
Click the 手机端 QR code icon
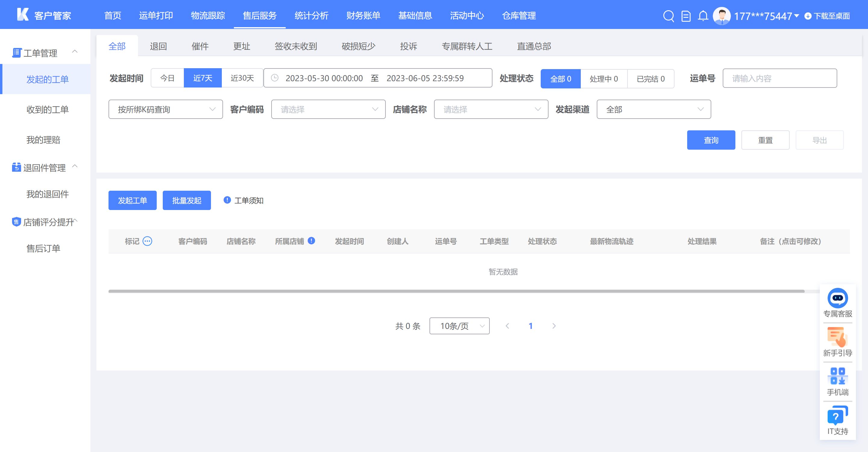837,376
